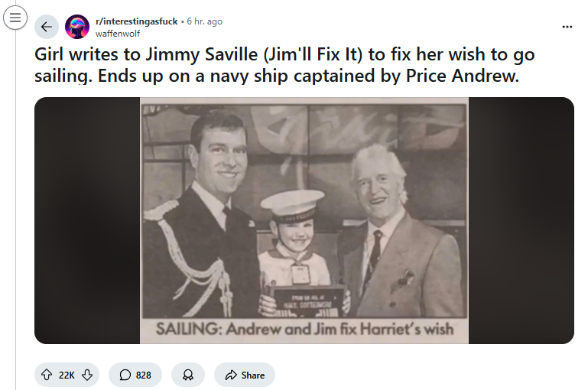Viewport: 588px width, 390px height.
Task: Click the "SAILING" caption in the image
Action: [184, 330]
